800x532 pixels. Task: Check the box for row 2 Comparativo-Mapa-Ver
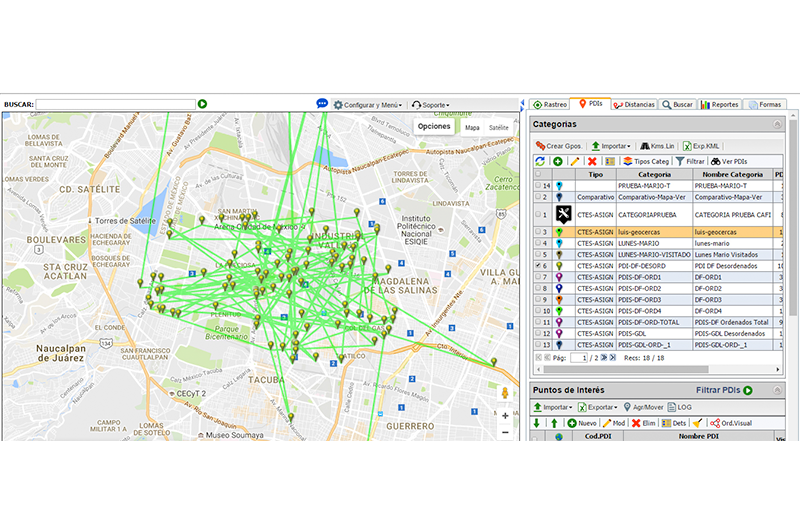point(538,197)
